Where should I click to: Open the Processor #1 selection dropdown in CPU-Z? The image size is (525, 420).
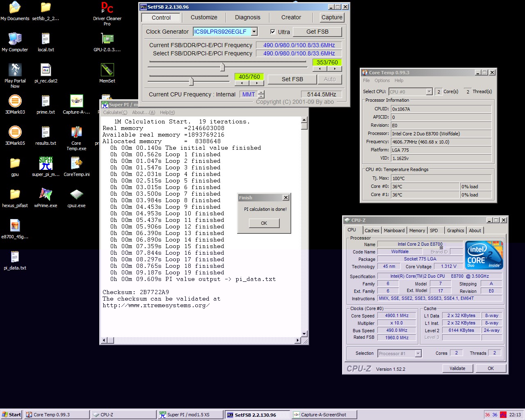(x=418, y=353)
